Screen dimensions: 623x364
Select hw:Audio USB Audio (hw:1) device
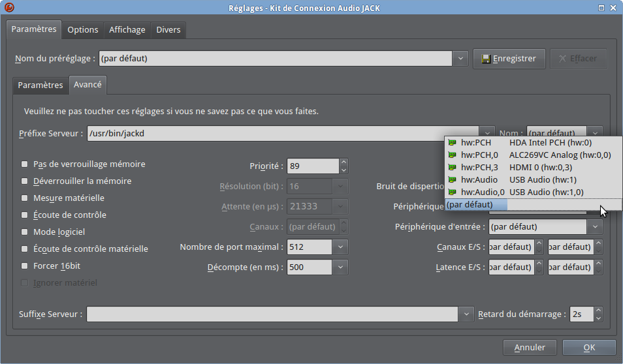[x=533, y=179]
